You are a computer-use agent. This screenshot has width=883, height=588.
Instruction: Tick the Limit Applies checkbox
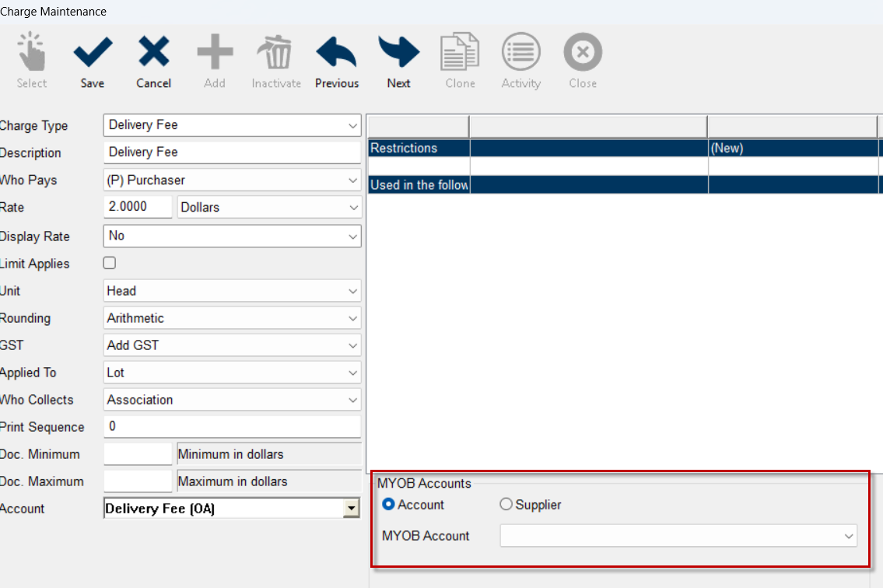click(x=110, y=264)
